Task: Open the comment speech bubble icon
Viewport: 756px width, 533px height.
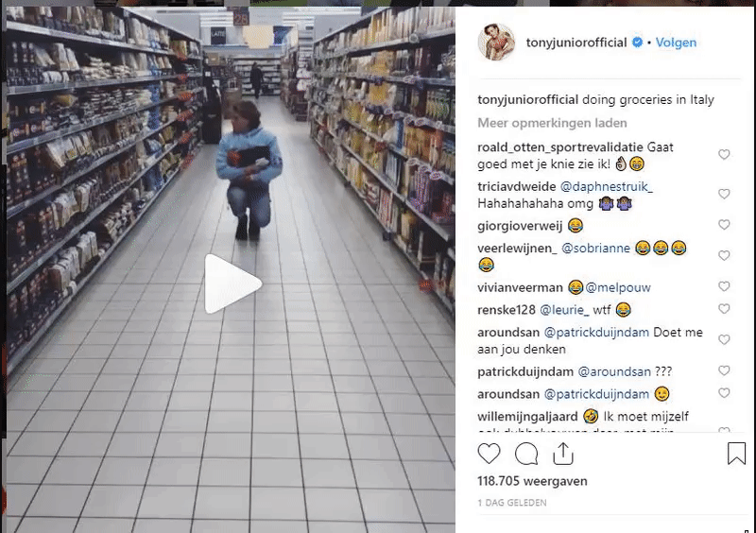Action: (x=526, y=454)
